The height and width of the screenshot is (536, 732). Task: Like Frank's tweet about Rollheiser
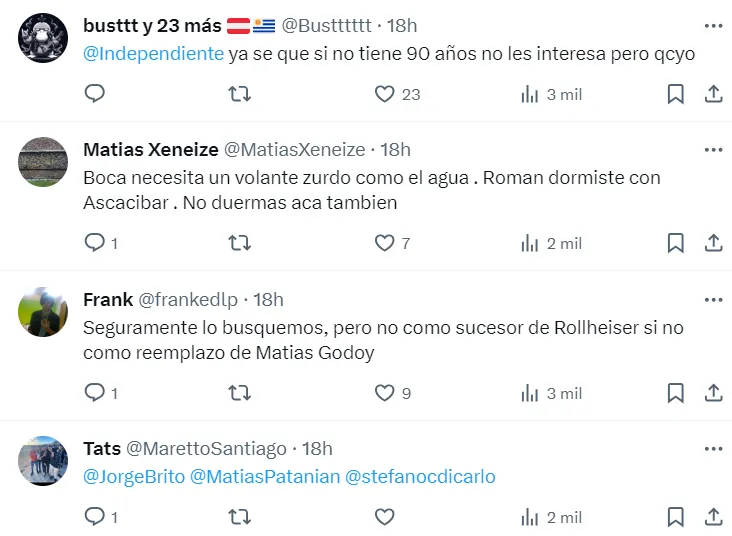pyautogui.click(x=385, y=393)
